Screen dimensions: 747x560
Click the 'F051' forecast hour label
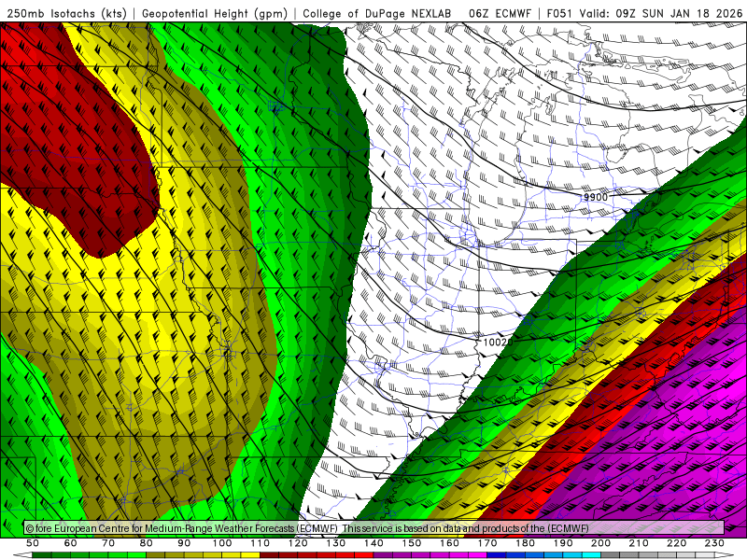pyautogui.click(x=561, y=13)
